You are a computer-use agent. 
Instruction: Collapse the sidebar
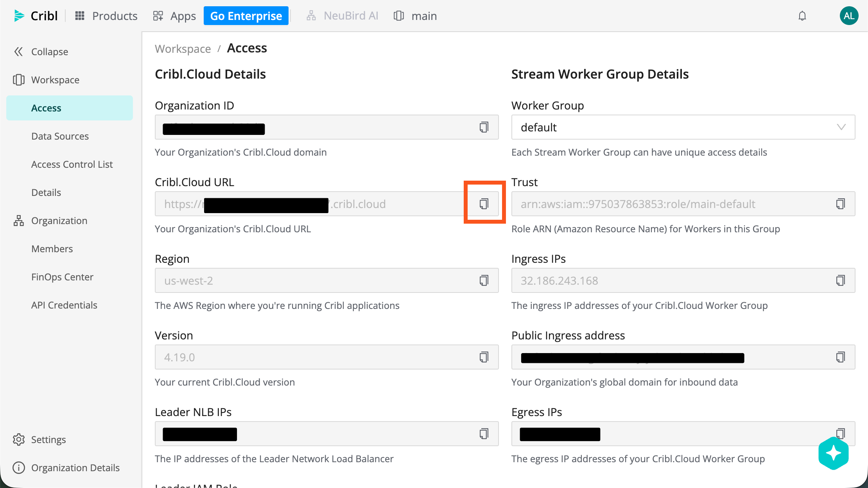pyautogui.click(x=41, y=52)
